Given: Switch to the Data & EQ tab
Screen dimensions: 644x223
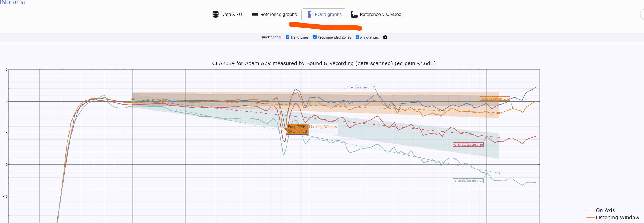Looking at the screenshot, I should click(x=228, y=14).
